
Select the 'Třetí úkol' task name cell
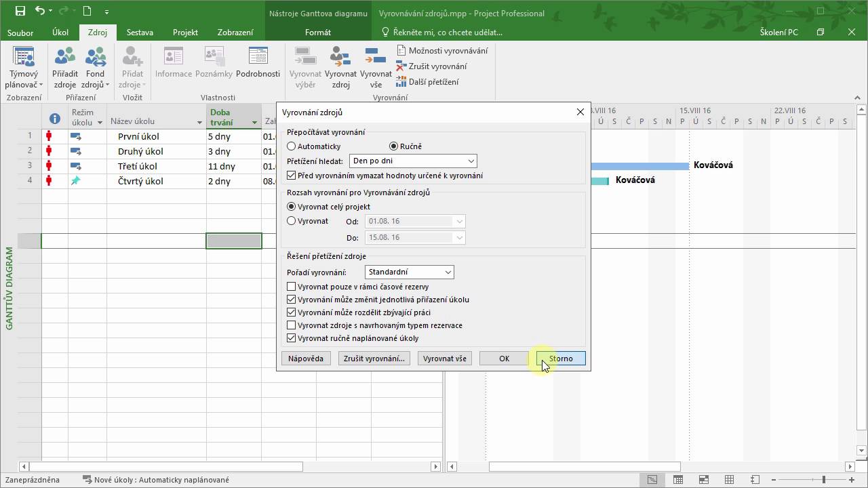[x=156, y=166]
